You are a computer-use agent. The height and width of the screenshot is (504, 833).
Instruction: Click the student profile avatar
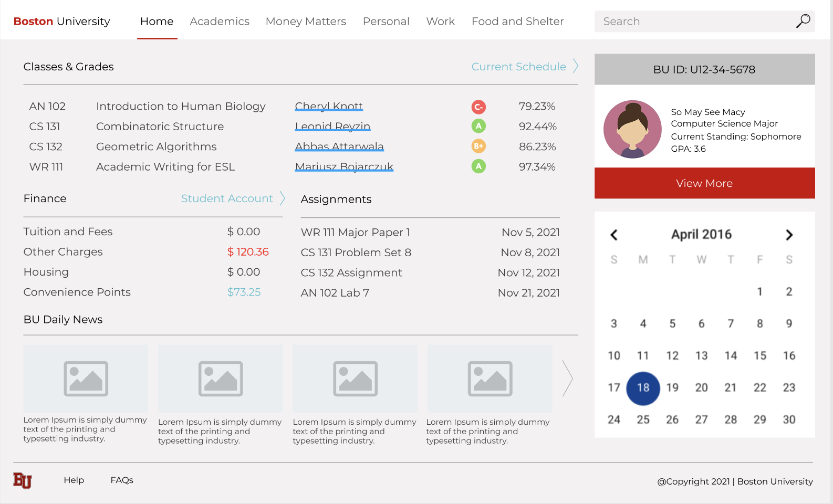(632, 130)
